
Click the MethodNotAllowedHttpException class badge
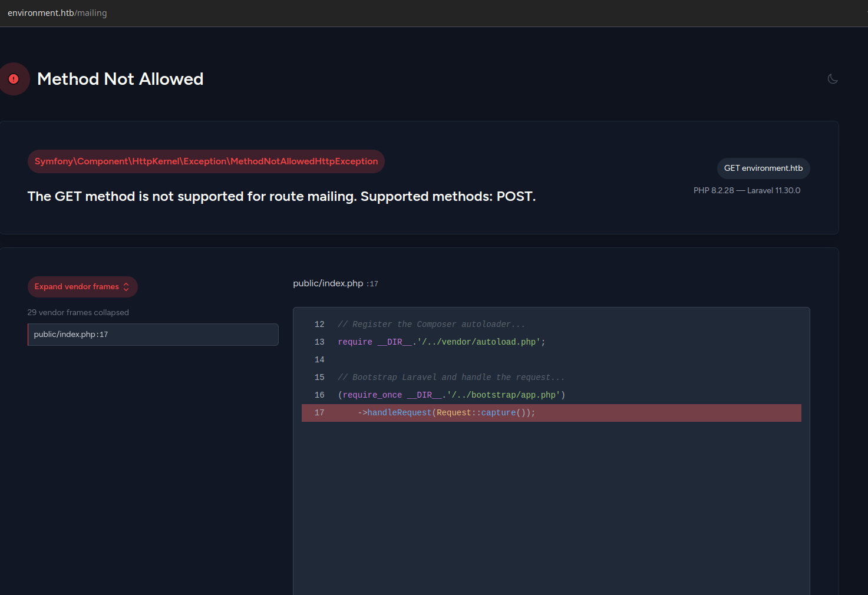coord(206,161)
